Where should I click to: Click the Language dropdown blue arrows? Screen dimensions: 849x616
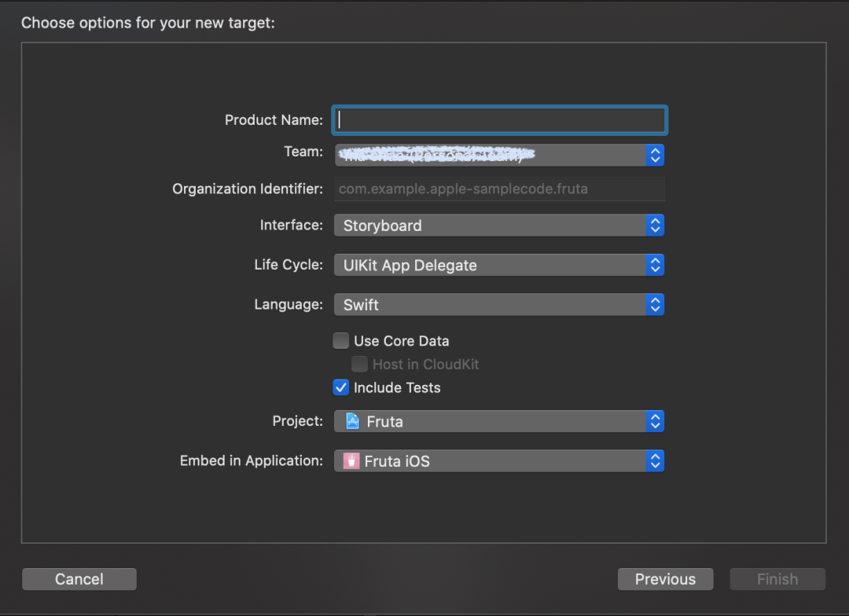(655, 305)
